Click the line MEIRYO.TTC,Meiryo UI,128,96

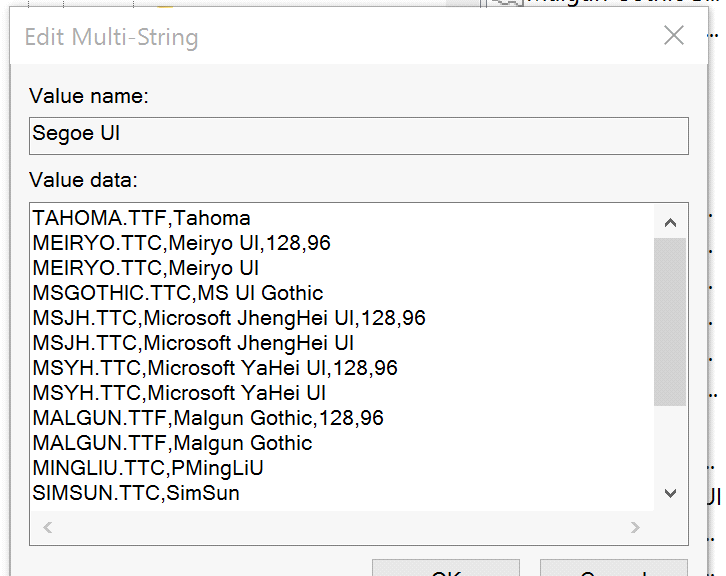(182, 243)
